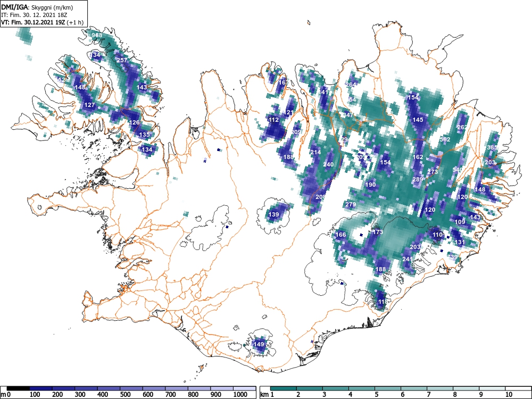This screenshot has width=532, height=399.
Task: Click the 166 visibility value on the map
Action: (x=340, y=235)
